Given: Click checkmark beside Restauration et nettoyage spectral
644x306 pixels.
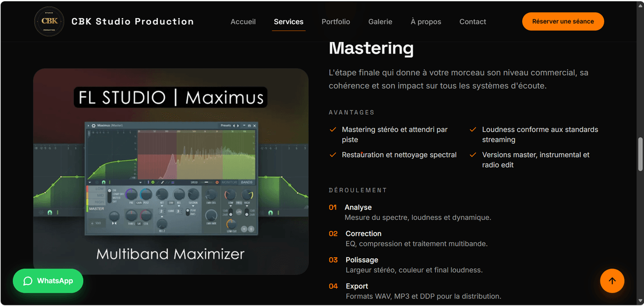Looking at the screenshot, I should click(x=333, y=155).
